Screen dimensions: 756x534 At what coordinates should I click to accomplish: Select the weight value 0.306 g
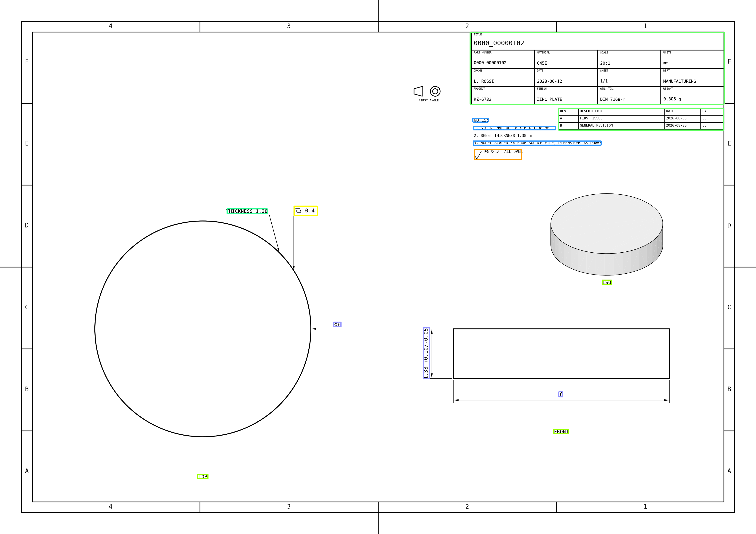coord(672,99)
